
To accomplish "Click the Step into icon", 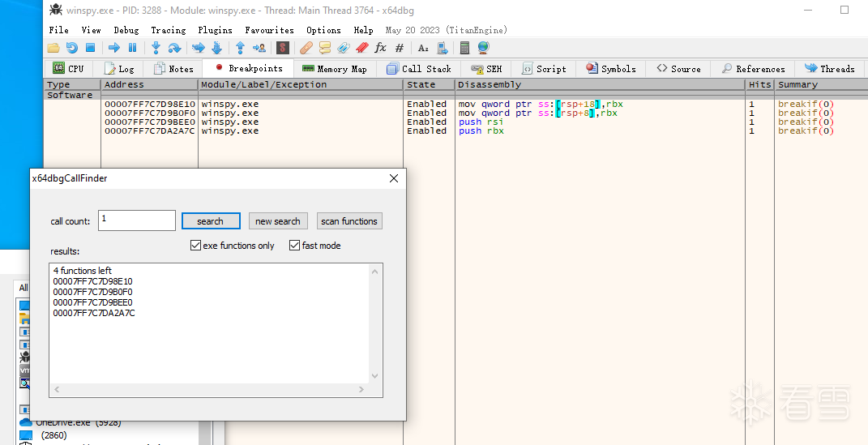I will (156, 48).
